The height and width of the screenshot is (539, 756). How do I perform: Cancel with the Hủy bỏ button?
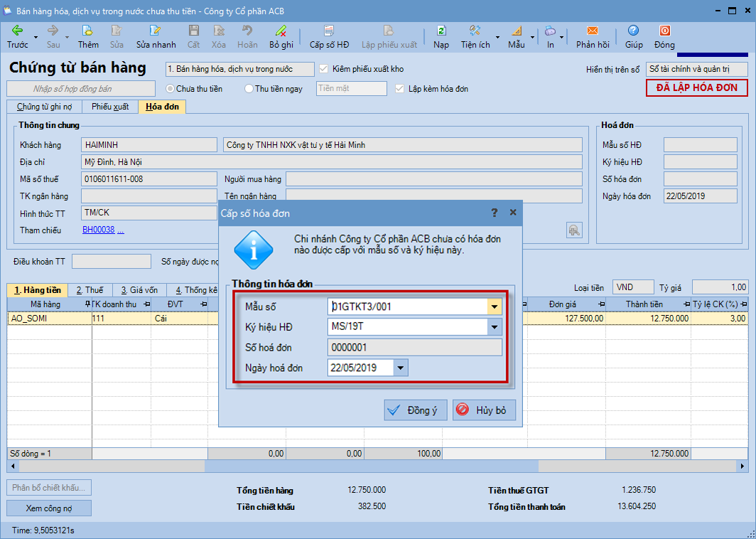(484, 410)
